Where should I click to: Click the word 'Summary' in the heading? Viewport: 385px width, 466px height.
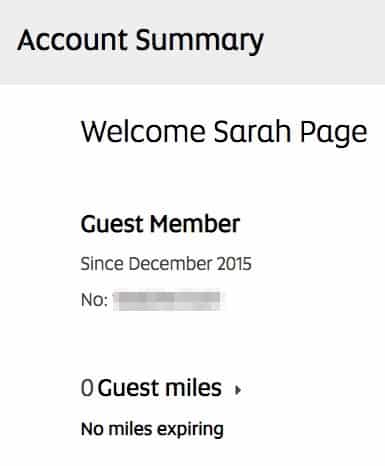tap(199, 41)
